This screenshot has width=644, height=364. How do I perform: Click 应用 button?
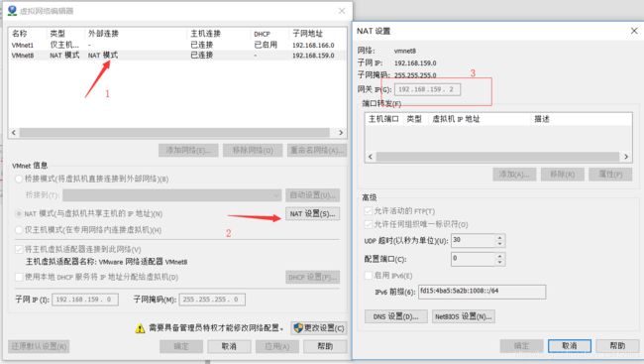click(x=276, y=346)
